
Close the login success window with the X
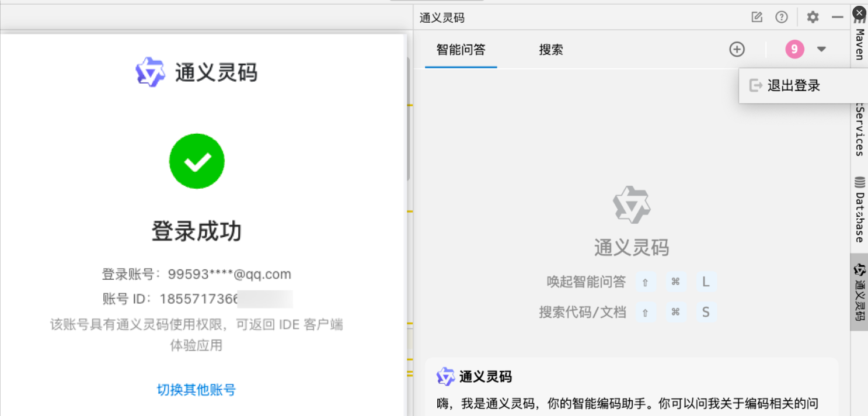[x=859, y=12]
